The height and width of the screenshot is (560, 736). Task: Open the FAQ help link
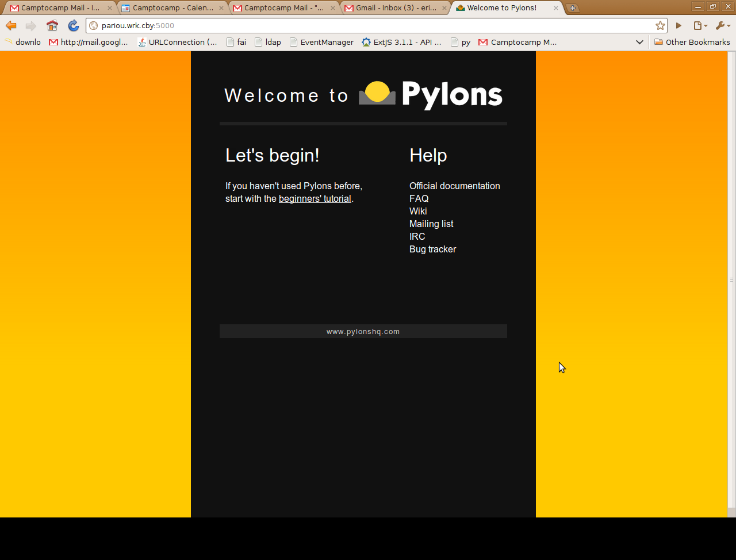coord(419,198)
